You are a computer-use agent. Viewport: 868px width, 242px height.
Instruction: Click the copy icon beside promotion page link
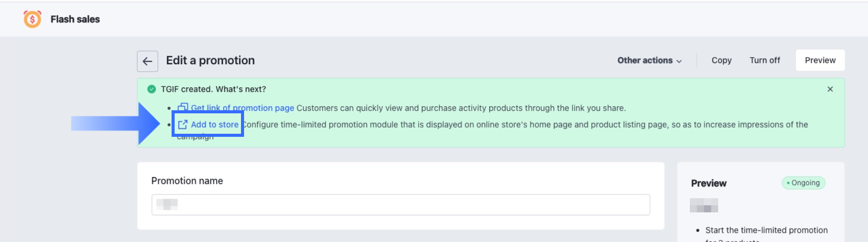(183, 107)
